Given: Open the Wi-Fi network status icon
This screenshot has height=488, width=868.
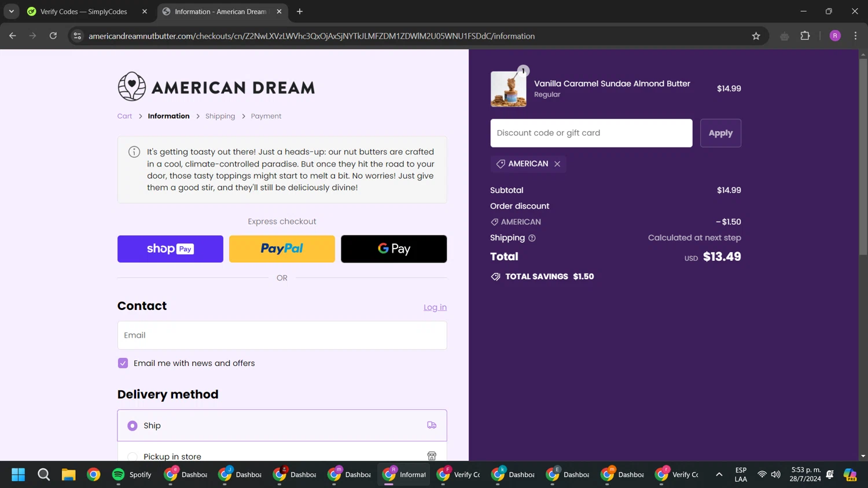Looking at the screenshot, I should click(762, 475).
